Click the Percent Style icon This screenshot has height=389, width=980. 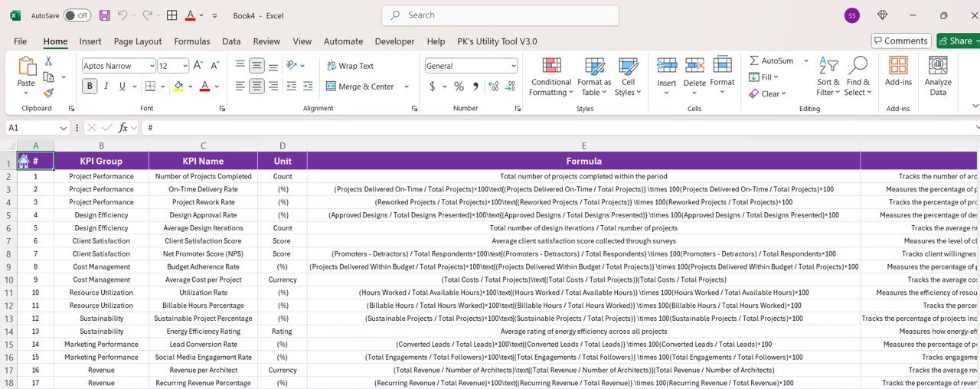click(x=459, y=87)
